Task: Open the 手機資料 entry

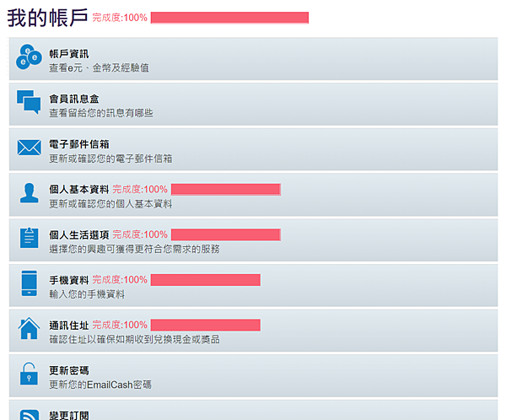Action: (x=69, y=280)
